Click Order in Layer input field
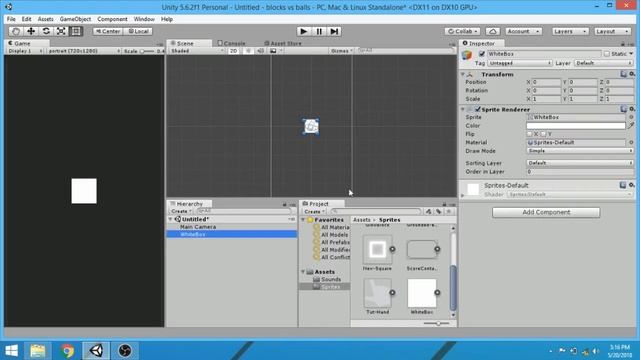This screenshot has height=360, width=640. coord(580,172)
